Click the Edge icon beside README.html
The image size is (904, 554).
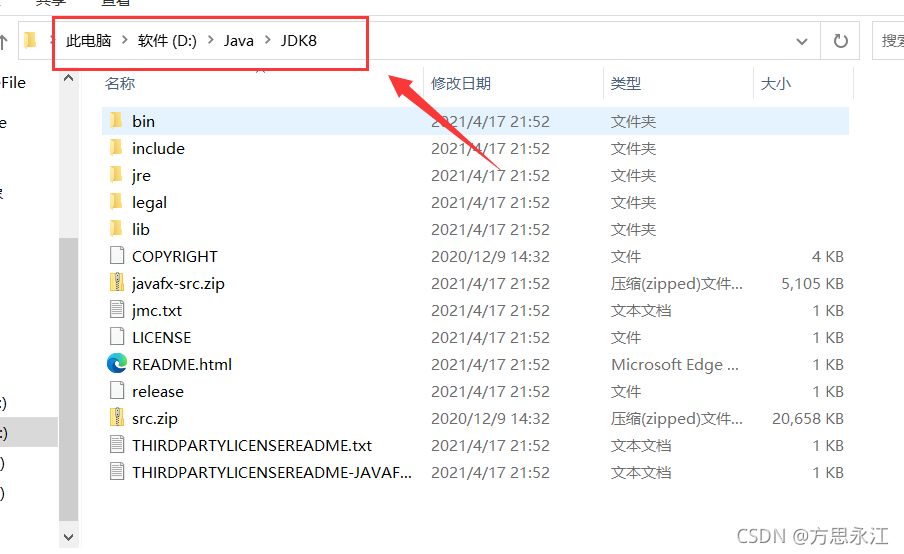(x=117, y=364)
